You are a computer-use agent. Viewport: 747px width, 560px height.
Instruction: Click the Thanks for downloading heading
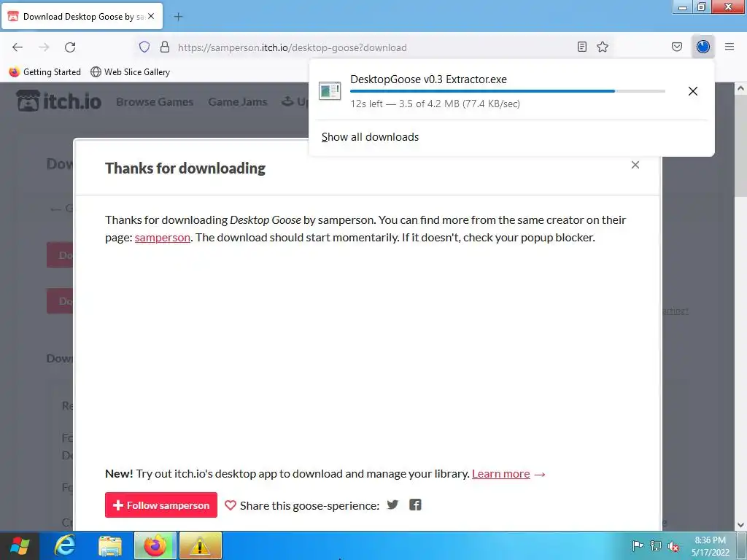[x=185, y=168]
